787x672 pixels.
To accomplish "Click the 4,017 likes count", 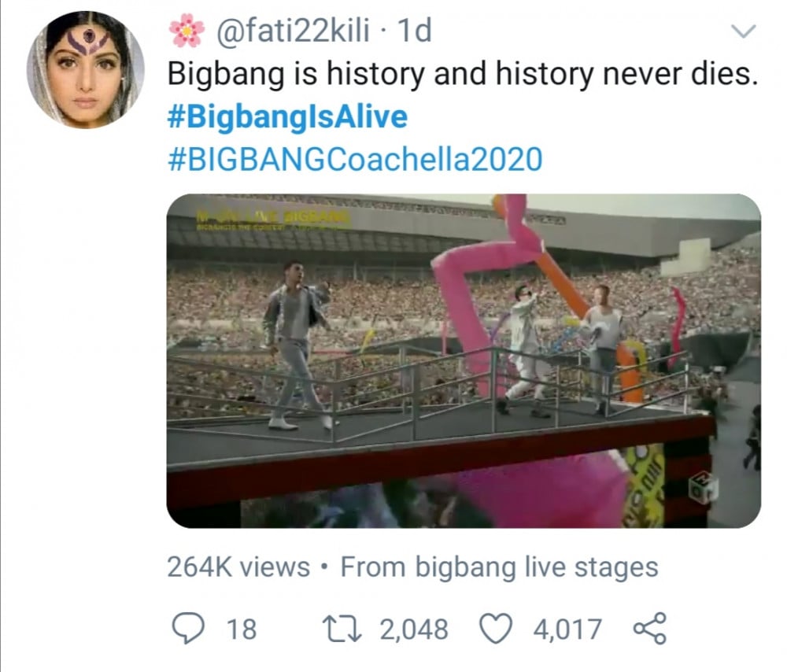I will [x=567, y=630].
